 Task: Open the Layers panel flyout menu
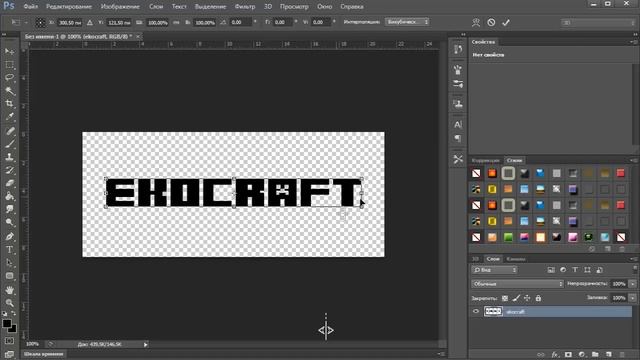point(632,259)
